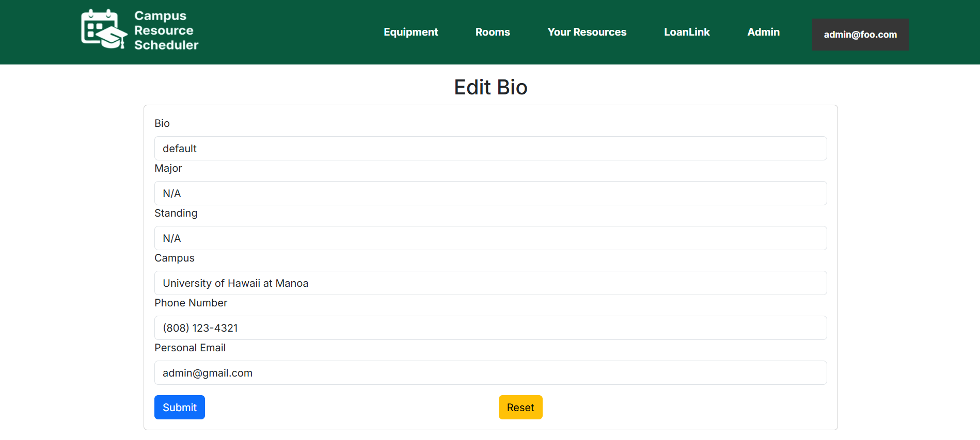Click the Personal Email input field

490,373
